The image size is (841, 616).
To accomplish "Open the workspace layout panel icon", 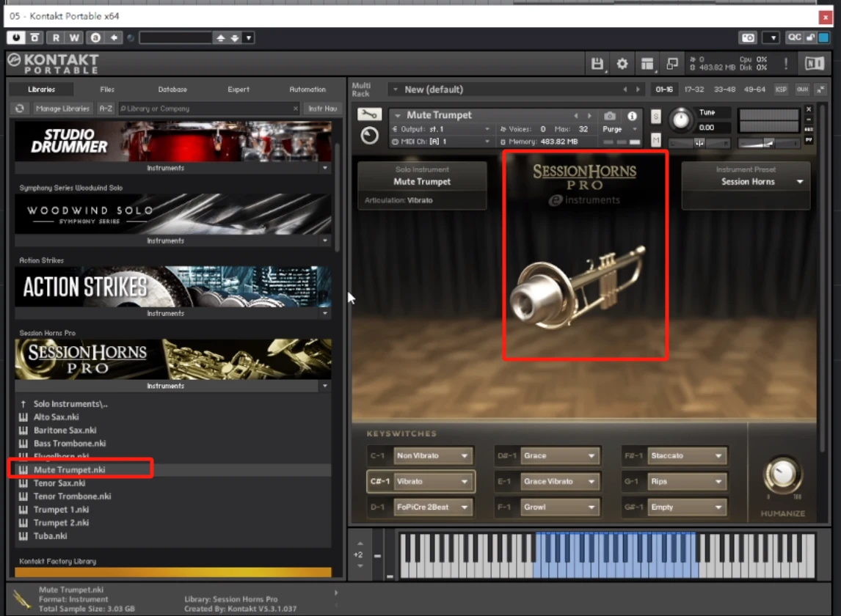I will pos(647,64).
